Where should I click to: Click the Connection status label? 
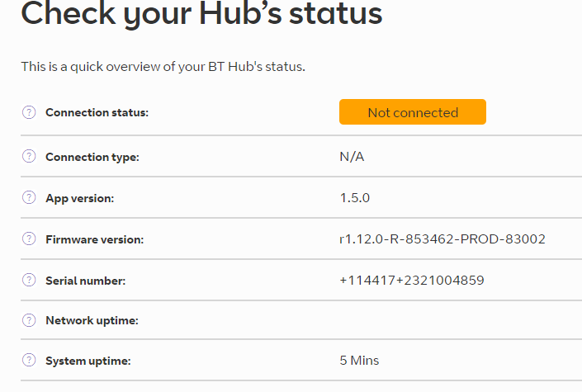(97, 112)
